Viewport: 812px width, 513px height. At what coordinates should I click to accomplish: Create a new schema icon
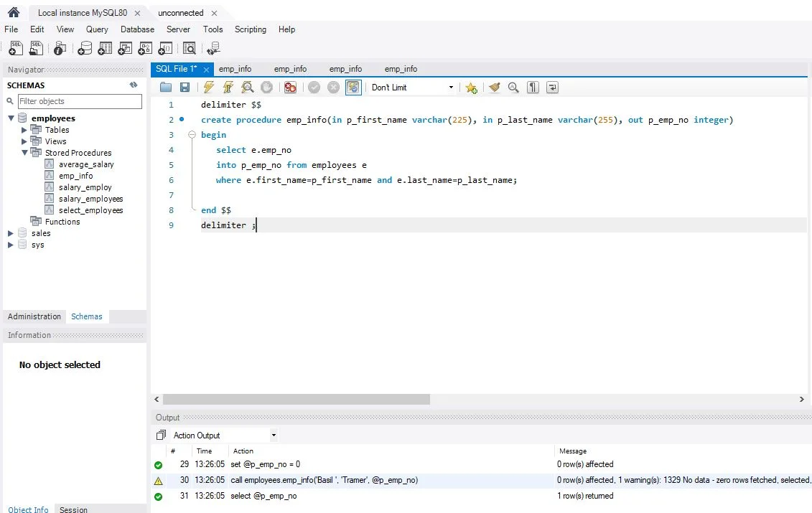click(85, 49)
